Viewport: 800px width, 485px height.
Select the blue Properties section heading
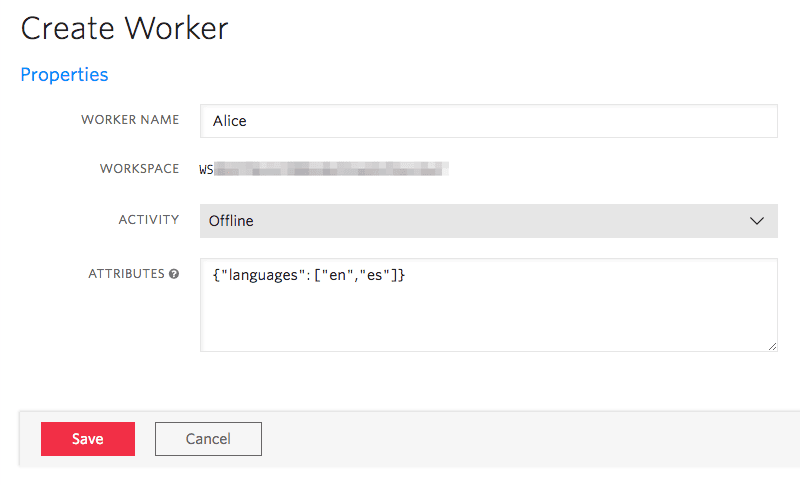(64, 75)
